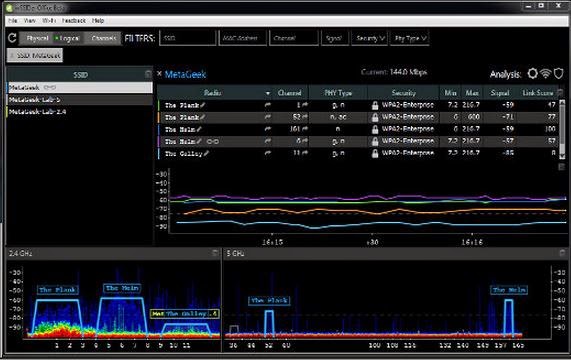Open the PHY Type filter dropdown

click(x=410, y=38)
